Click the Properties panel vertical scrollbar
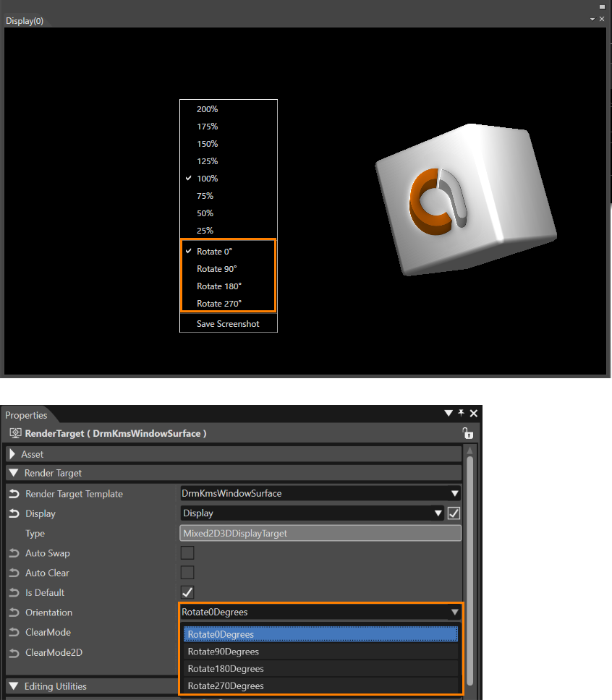This screenshot has width=612, height=700. point(470,571)
